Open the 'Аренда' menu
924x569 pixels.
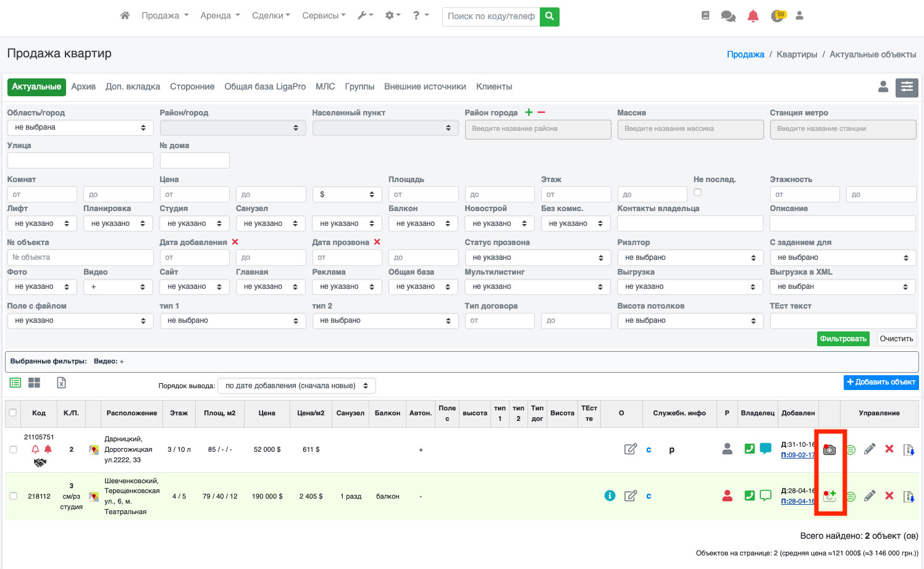220,15
